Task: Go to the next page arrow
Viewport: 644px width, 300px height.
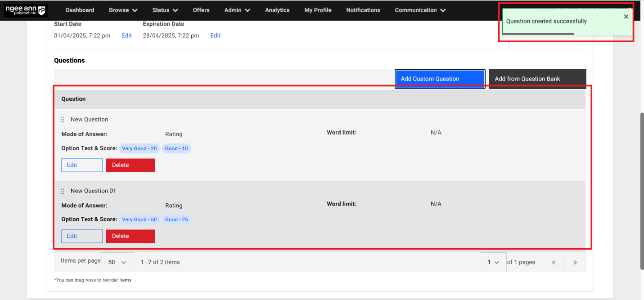Action: tap(575, 262)
